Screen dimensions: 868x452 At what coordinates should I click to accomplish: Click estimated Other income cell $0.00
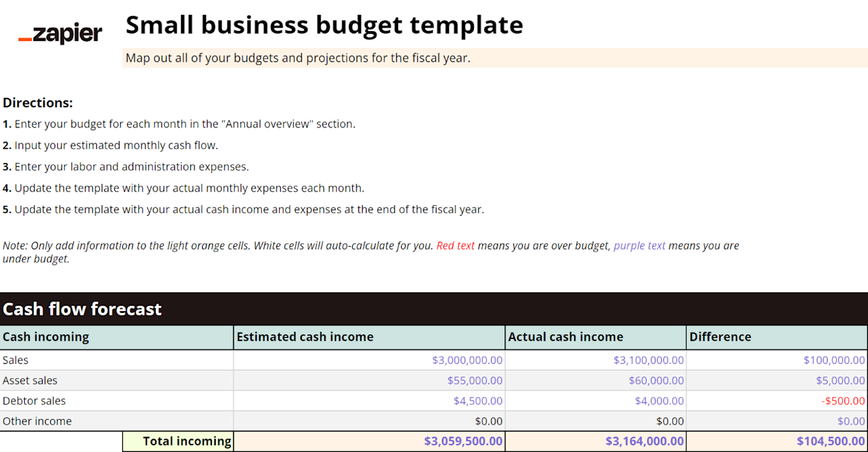(370, 421)
